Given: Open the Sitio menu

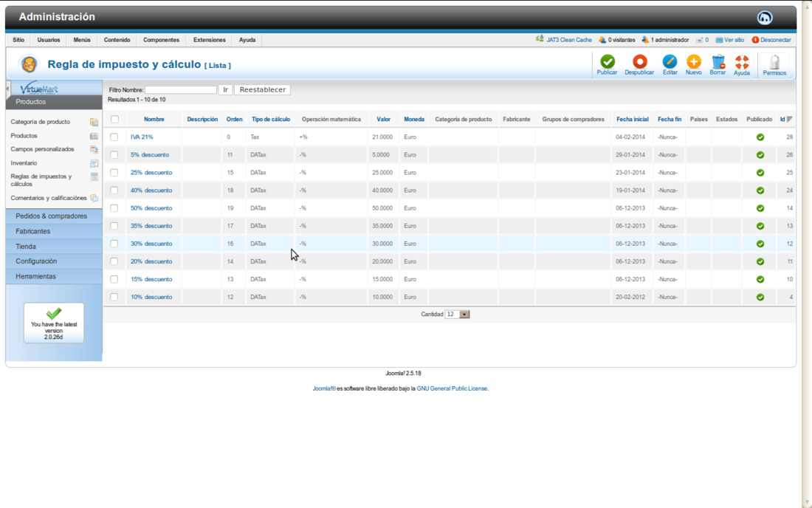Looking at the screenshot, I should point(18,40).
